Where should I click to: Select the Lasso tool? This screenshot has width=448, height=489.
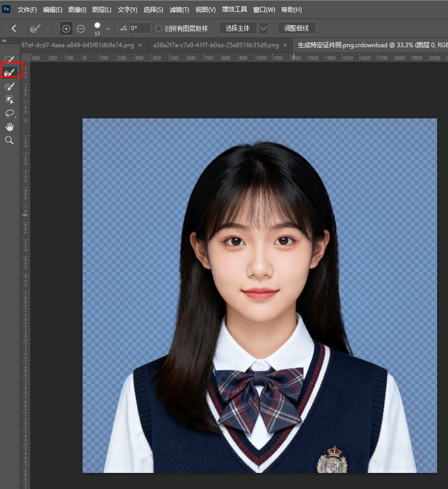[x=9, y=113]
